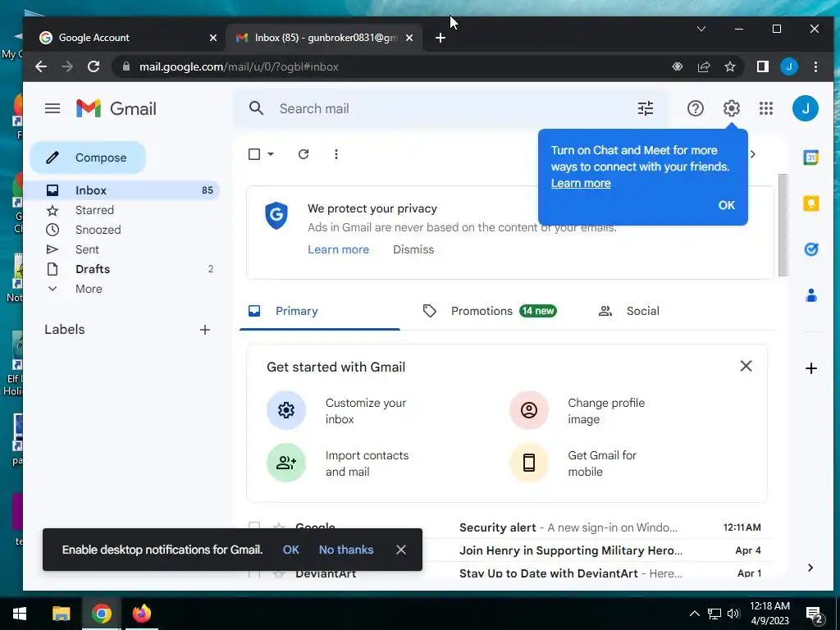Open Google Account avatar in Gmail
840x630 pixels.
(806, 108)
